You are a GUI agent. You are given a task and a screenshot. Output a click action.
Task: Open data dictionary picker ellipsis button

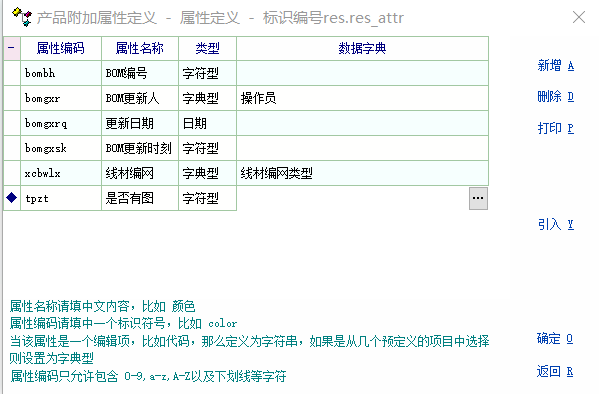tap(478, 198)
